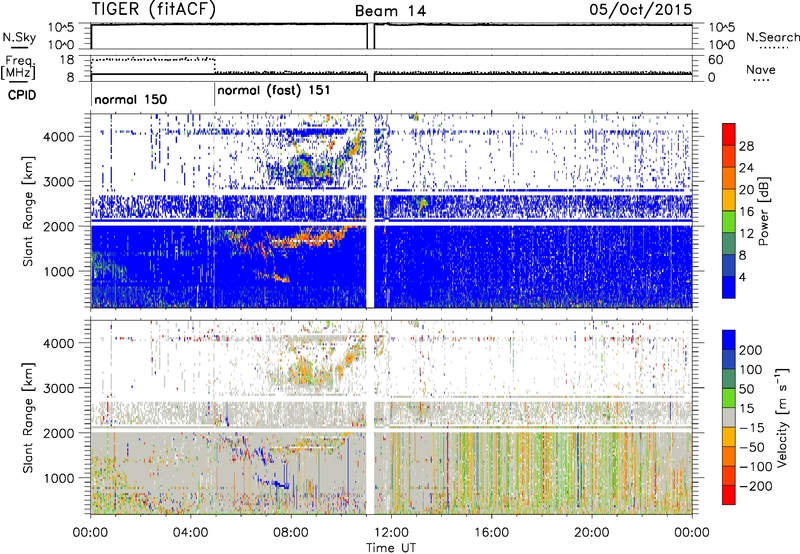800x554 pixels.
Task: Click the 16:00 time tick label
Action: click(x=491, y=533)
